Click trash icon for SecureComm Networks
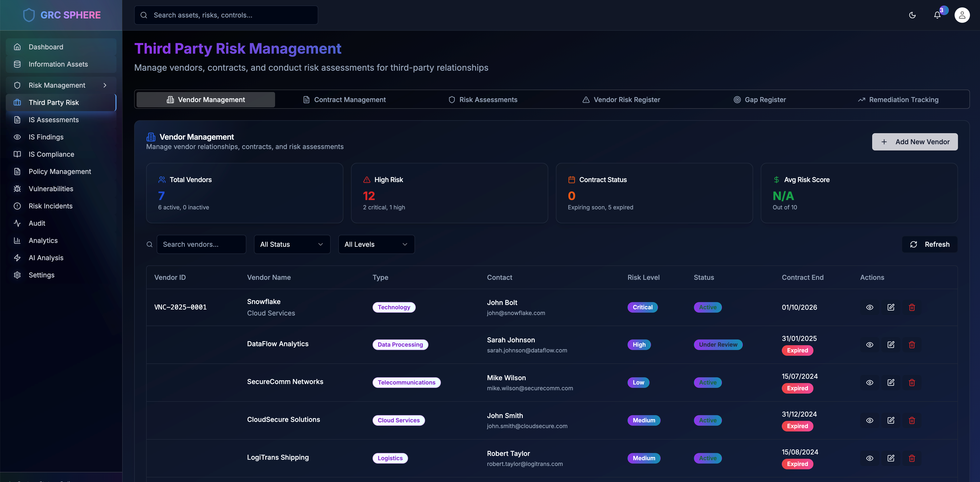 pyautogui.click(x=912, y=382)
